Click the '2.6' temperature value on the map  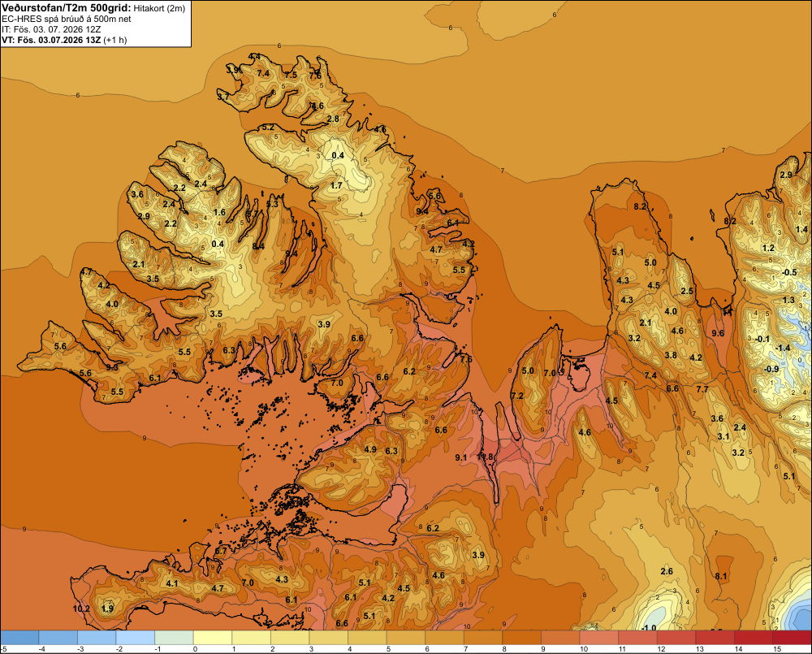pos(667,571)
